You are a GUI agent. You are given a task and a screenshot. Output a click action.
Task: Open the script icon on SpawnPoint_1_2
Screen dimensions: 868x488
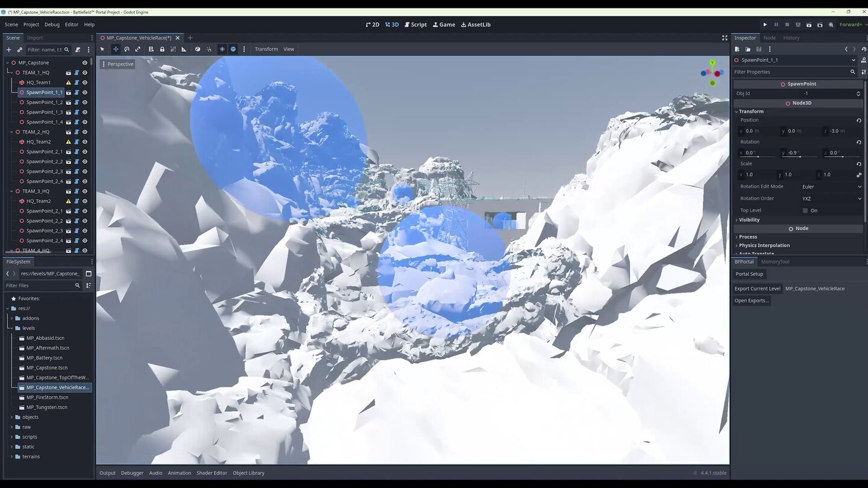coord(77,102)
